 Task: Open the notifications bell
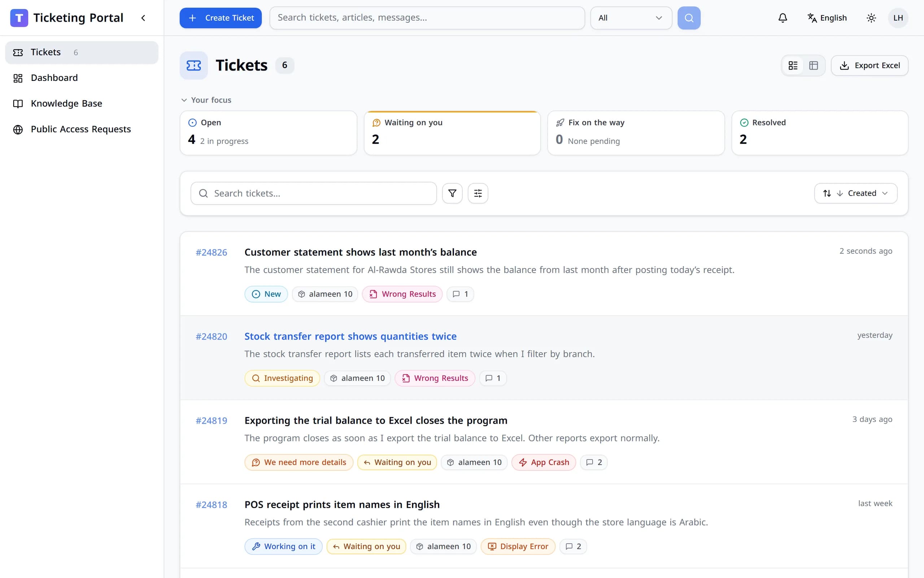tap(783, 18)
